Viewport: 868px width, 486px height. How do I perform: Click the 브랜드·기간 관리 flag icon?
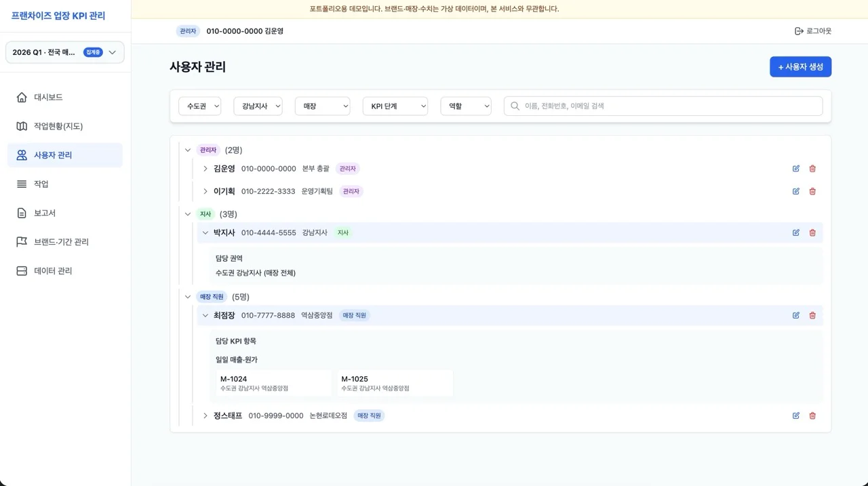click(22, 242)
